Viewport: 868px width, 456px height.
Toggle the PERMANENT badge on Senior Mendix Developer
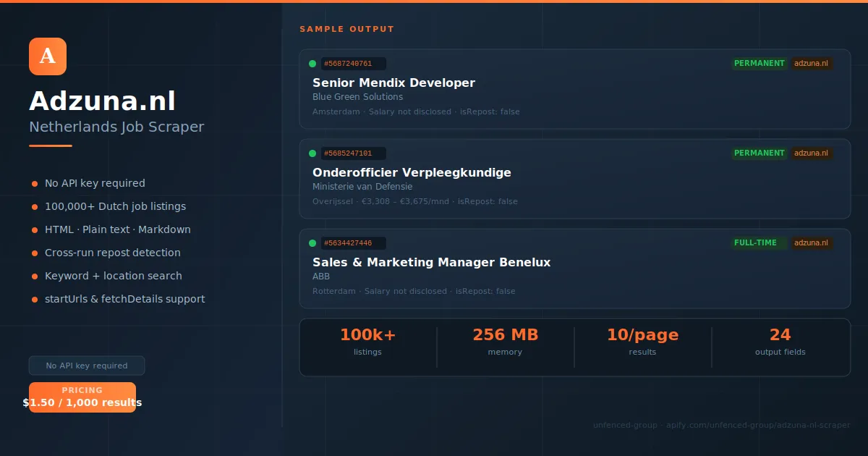[759, 63]
